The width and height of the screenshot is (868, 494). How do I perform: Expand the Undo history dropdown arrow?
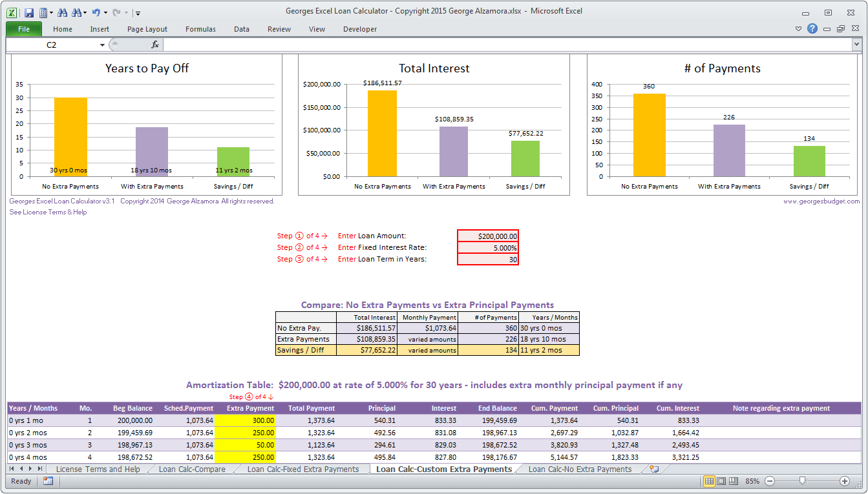pos(105,12)
